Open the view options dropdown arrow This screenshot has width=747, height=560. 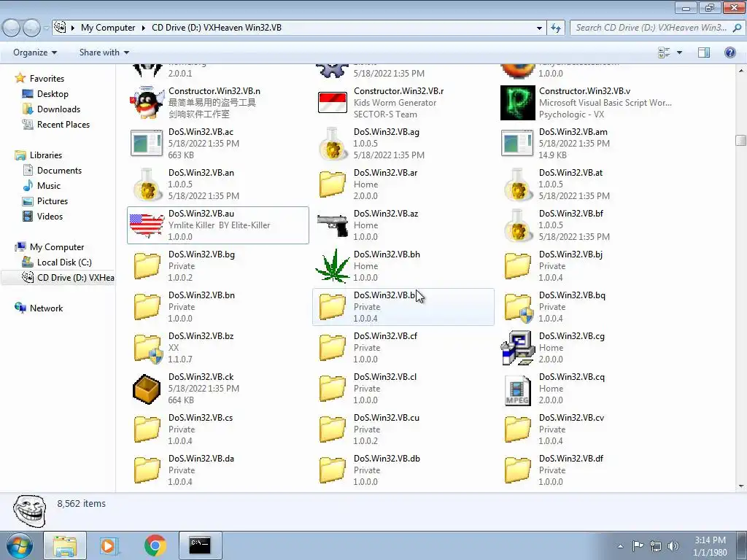pyautogui.click(x=679, y=52)
